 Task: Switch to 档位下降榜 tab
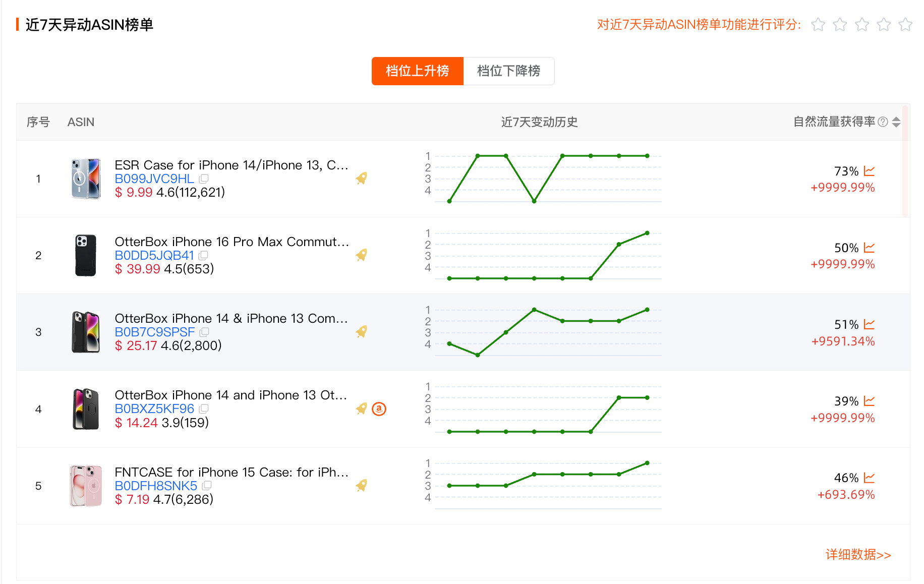(509, 71)
